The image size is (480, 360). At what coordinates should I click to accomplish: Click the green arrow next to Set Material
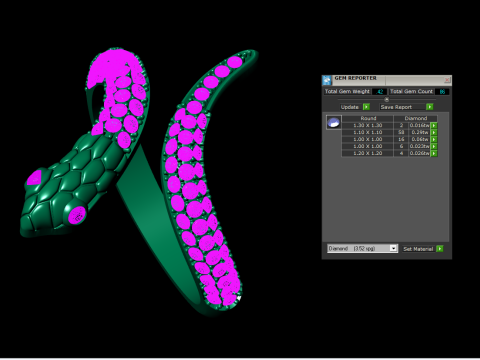[x=440, y=249]
